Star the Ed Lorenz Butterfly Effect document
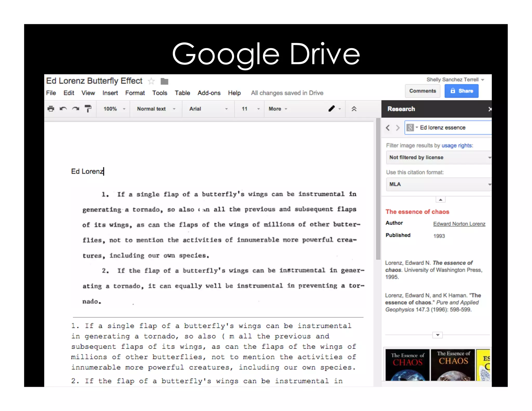 tap(151, 81)
